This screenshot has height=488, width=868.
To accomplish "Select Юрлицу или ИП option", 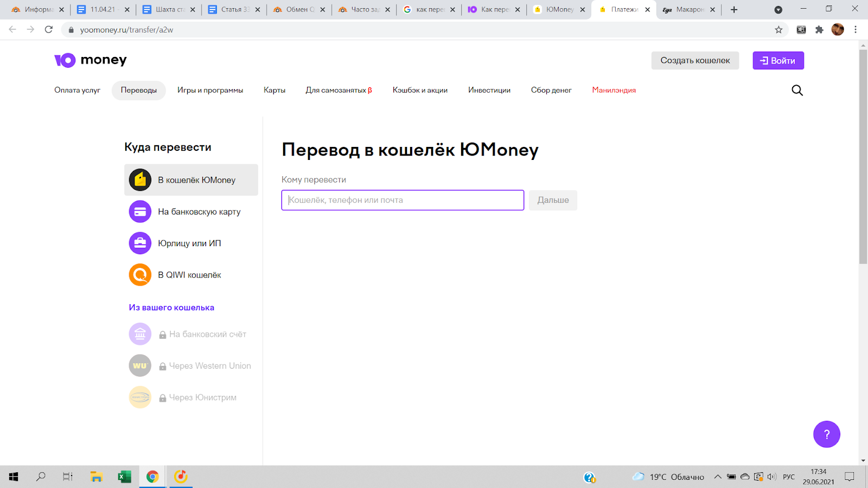I will pos(191,243).
